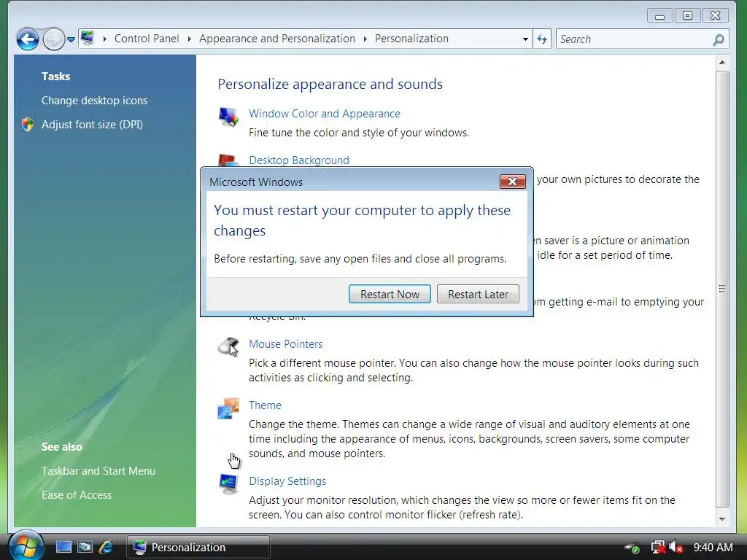747x560 pixels.
Task: Click the muted volume tray icon
Action: coord(676,547)
